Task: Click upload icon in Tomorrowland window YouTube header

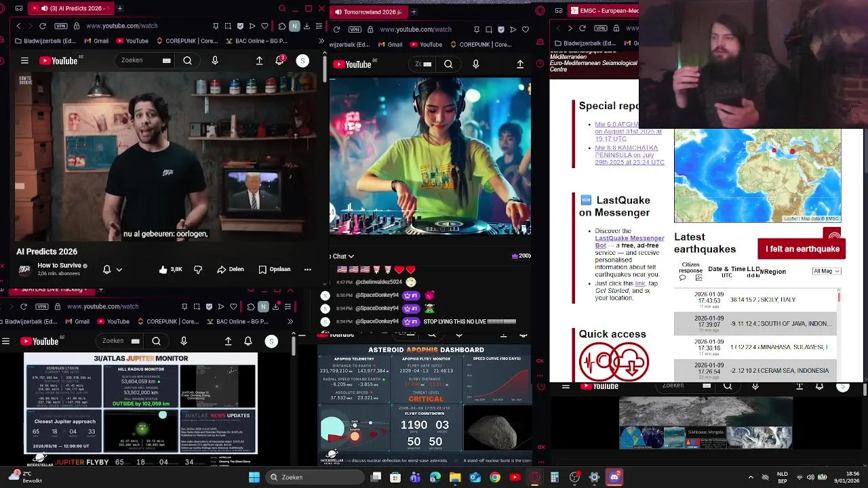Action: [x=520, y=64]
